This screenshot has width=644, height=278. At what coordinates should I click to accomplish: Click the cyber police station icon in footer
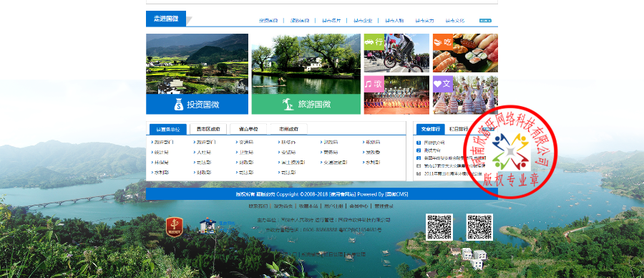pyautogui.click(x=208, y=226)
